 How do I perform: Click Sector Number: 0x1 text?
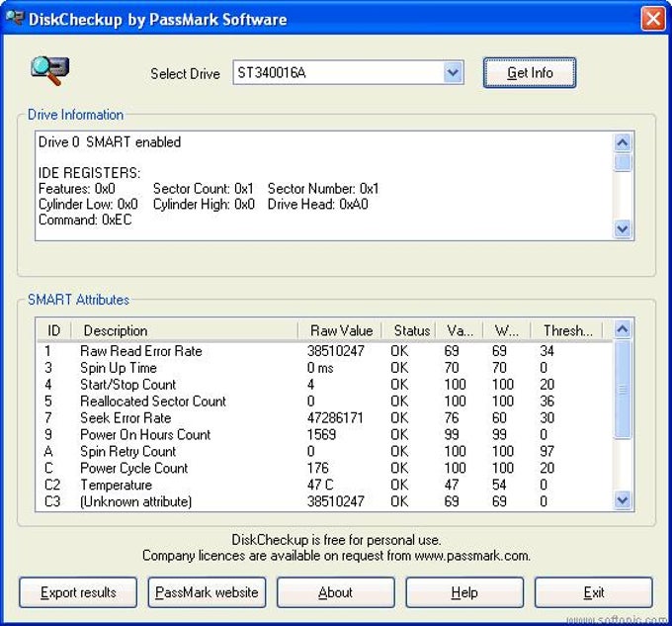tap(323, 189)
